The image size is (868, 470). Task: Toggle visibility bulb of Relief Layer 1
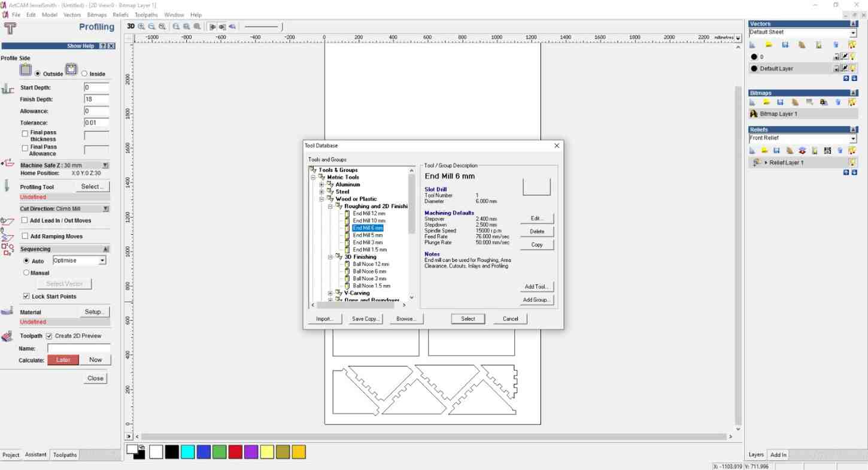[x=852, y=162]
